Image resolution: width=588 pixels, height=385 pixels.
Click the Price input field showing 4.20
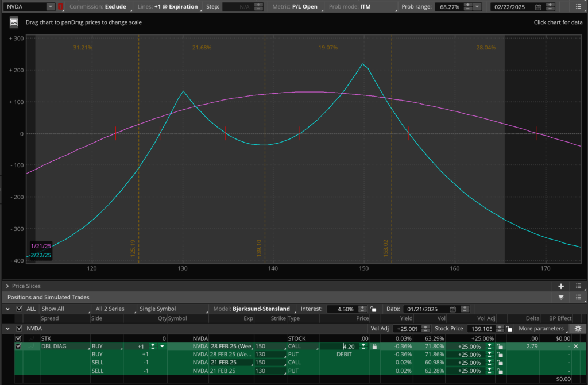click(339, 346)
